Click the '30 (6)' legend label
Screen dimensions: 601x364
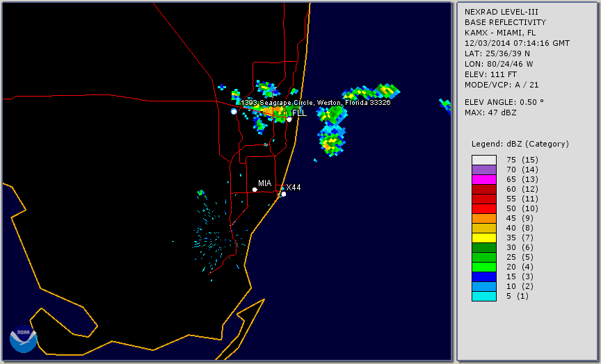520,247
